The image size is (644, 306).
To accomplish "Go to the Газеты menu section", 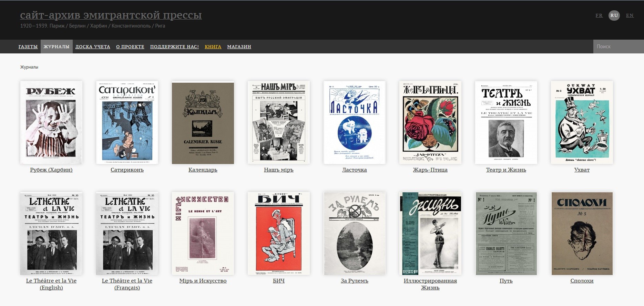I will coord(28,47).
